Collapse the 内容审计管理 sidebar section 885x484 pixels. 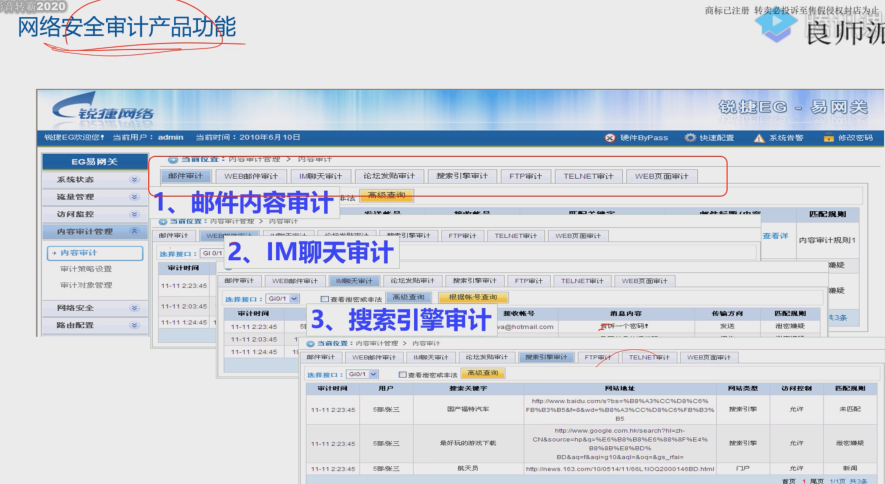(134, 232)
